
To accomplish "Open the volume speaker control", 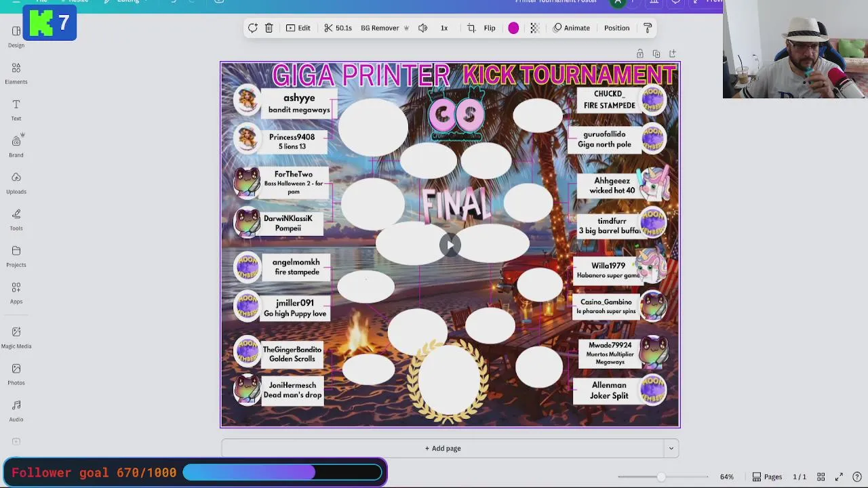I will 422,28.
